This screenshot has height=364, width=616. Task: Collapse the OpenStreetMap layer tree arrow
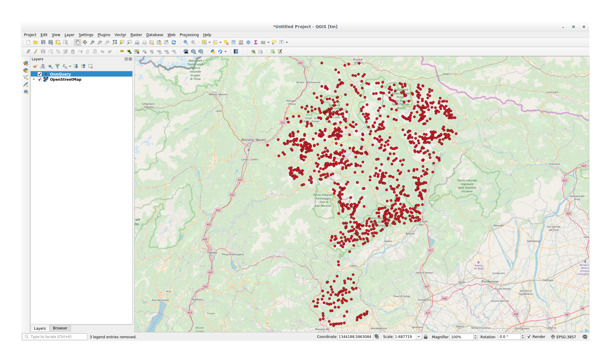point(34,79)
